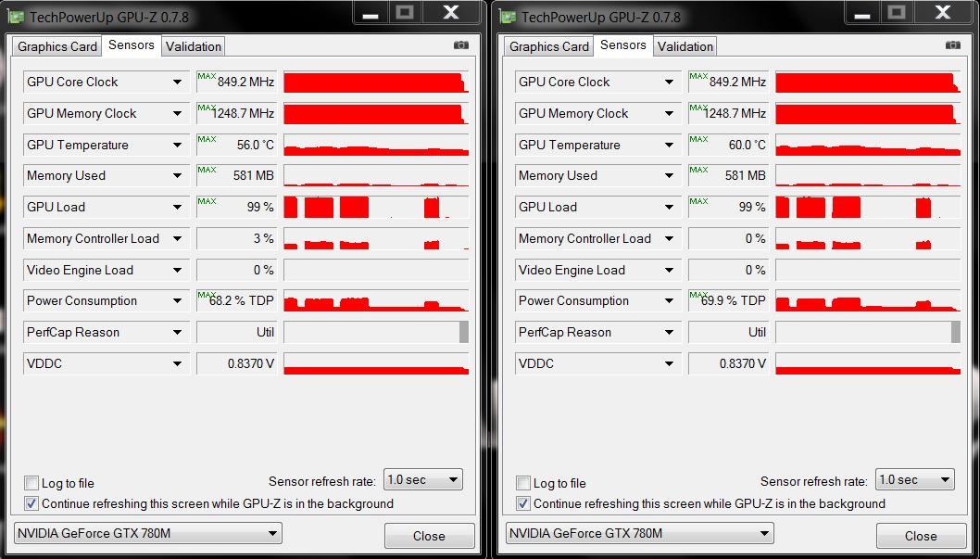Image resolution: width=980 pixels, height=559 pixels.
Task: Click Power Consumption graph in left window
Action: tap(376, 300)
